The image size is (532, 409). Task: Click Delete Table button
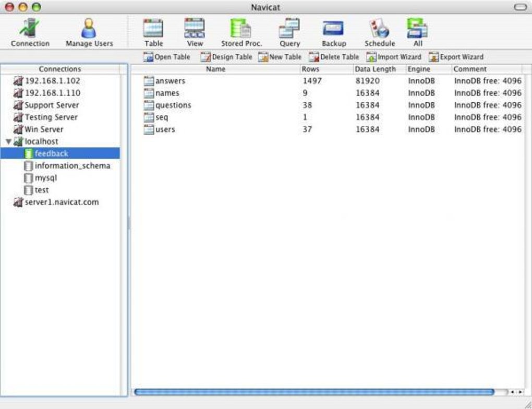[334, 57]
